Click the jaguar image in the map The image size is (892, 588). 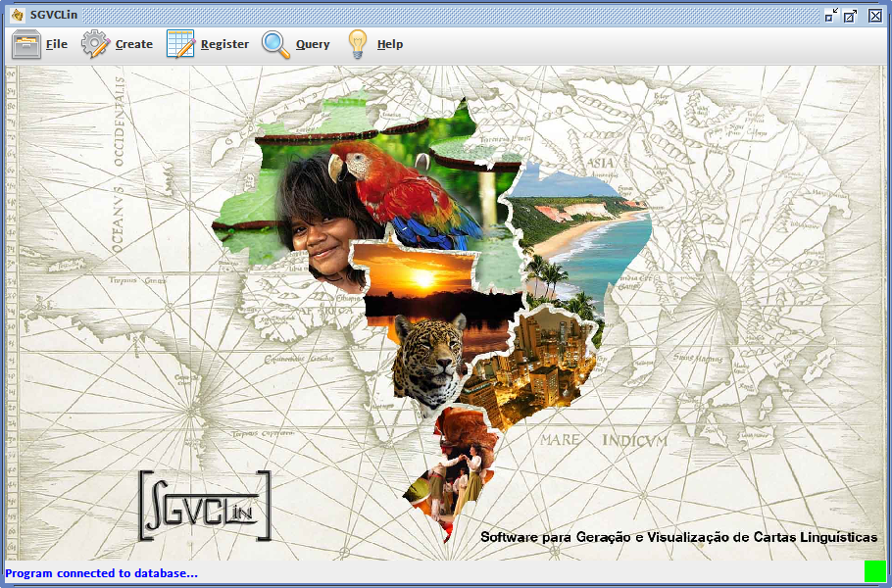coord(431,358)
